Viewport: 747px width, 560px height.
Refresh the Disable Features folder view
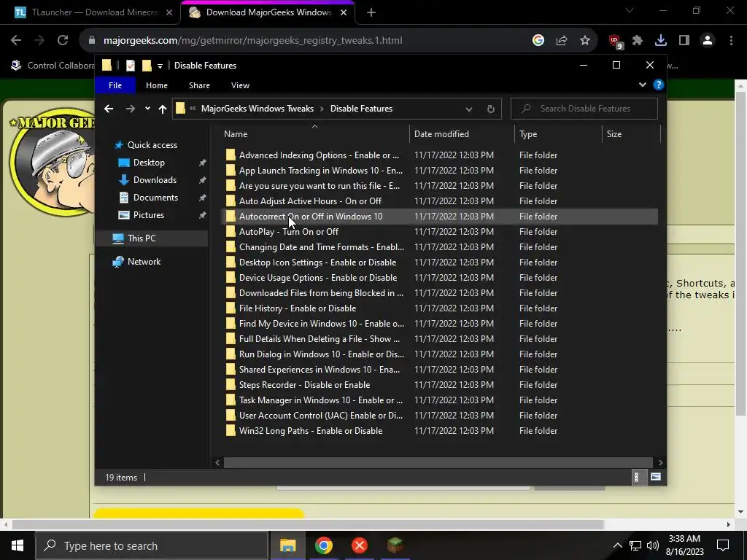tap(491, 109)
